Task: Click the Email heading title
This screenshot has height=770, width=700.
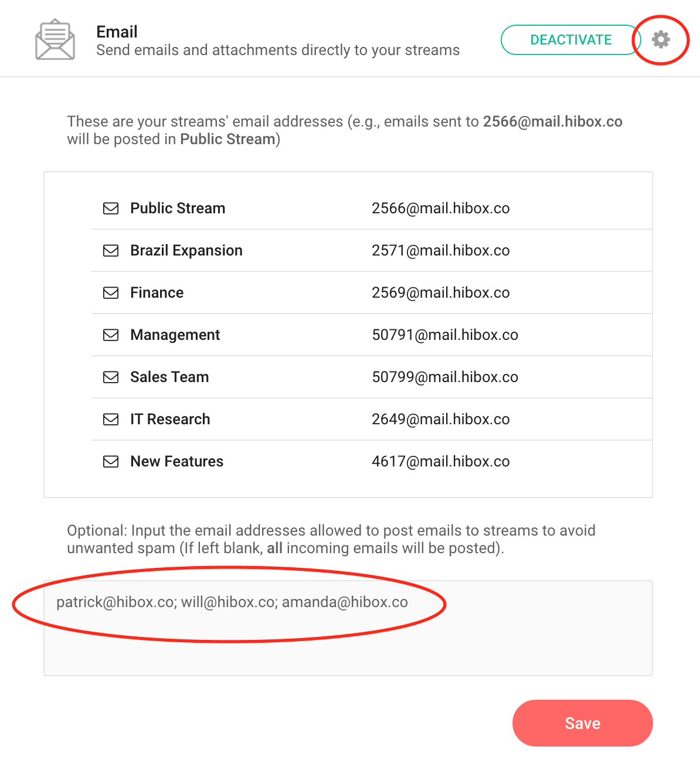Action: 117,32
